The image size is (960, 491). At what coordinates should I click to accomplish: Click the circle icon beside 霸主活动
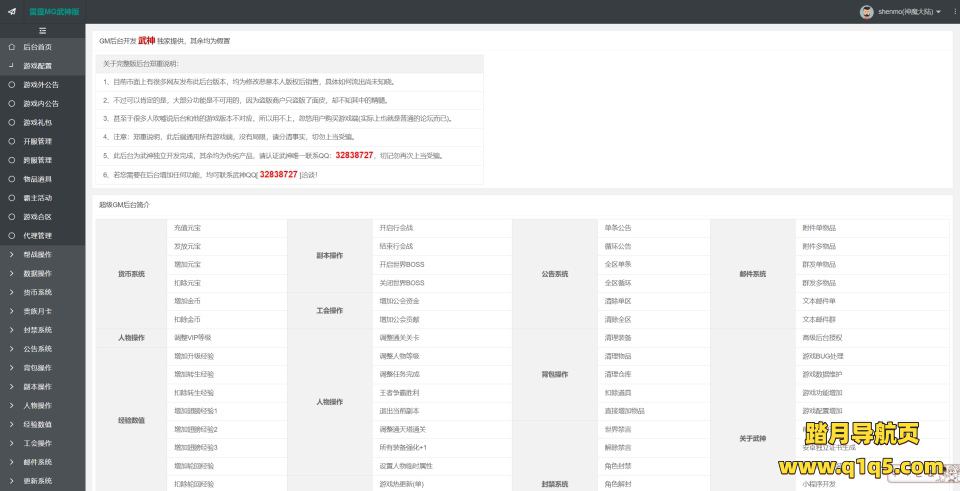tap(11, 198)
